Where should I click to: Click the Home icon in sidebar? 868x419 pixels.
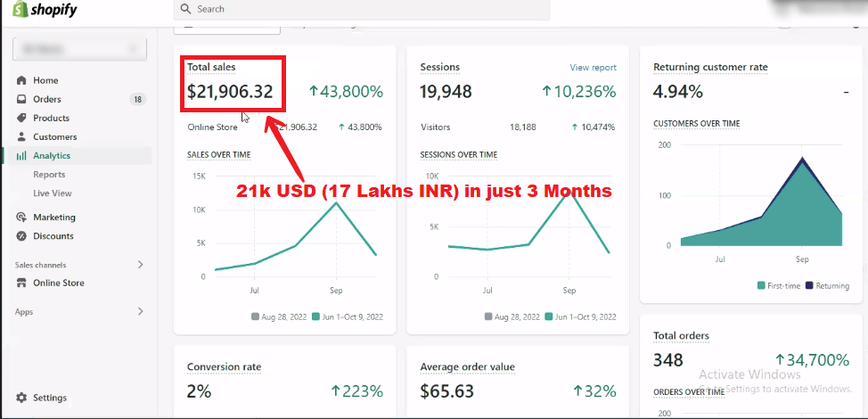(x=21, y=80)
